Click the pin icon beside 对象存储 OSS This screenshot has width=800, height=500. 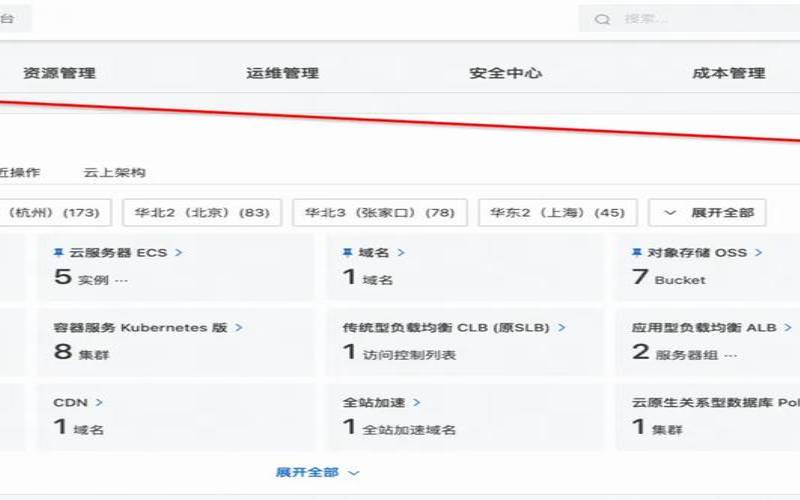click(x=637, y=252)
